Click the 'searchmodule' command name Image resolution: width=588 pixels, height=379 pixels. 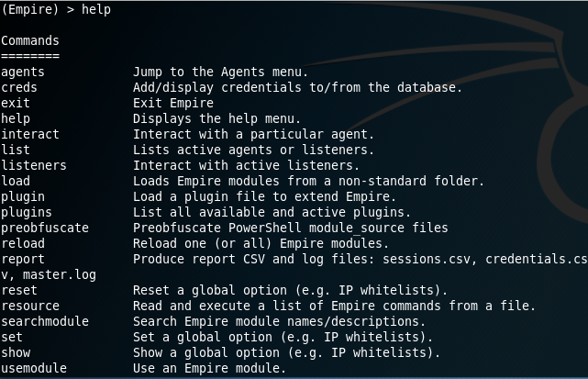45,321
